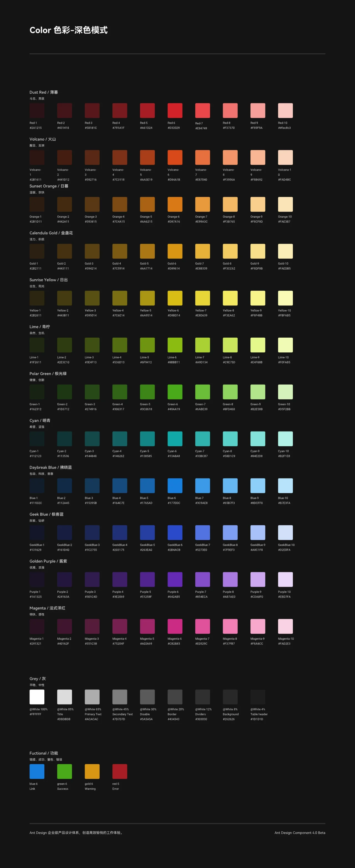Select the Red-6 #D32029 color swatch

point(175,111)
